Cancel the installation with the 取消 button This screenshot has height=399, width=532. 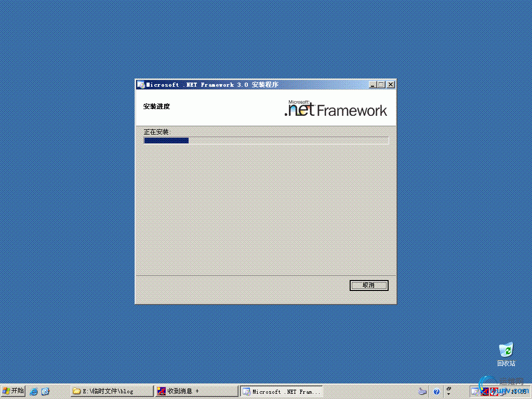[369, 285]
